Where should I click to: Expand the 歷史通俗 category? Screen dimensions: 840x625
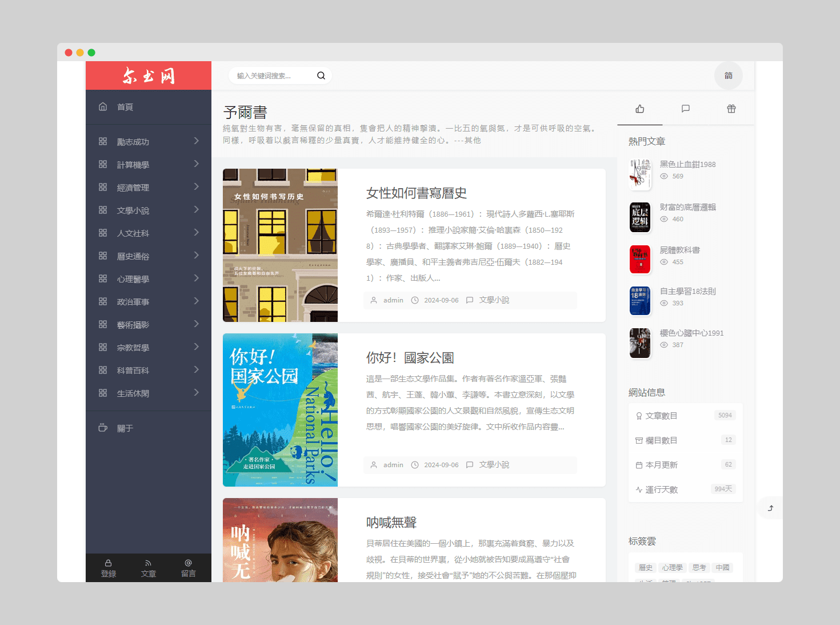click(x=133, y=256)
